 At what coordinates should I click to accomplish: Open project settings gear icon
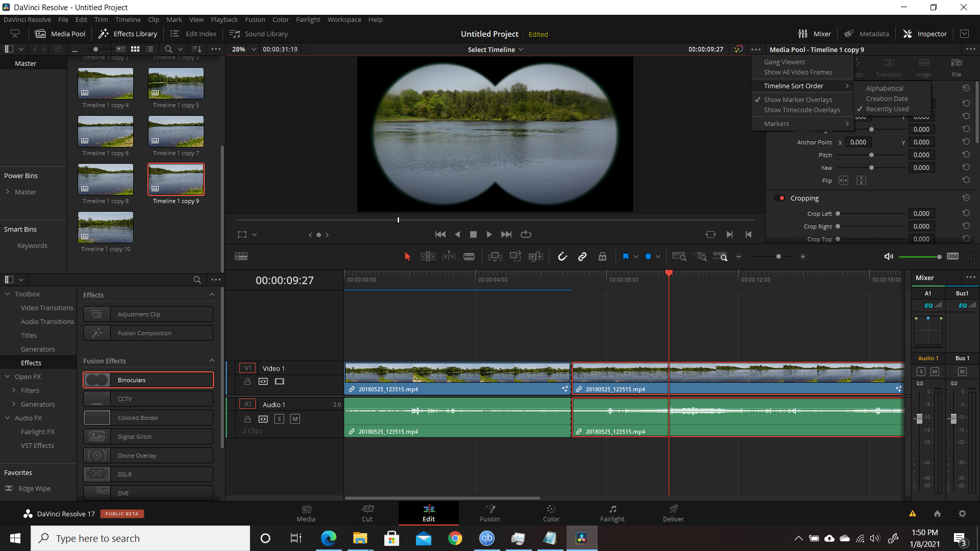(962, 514)
